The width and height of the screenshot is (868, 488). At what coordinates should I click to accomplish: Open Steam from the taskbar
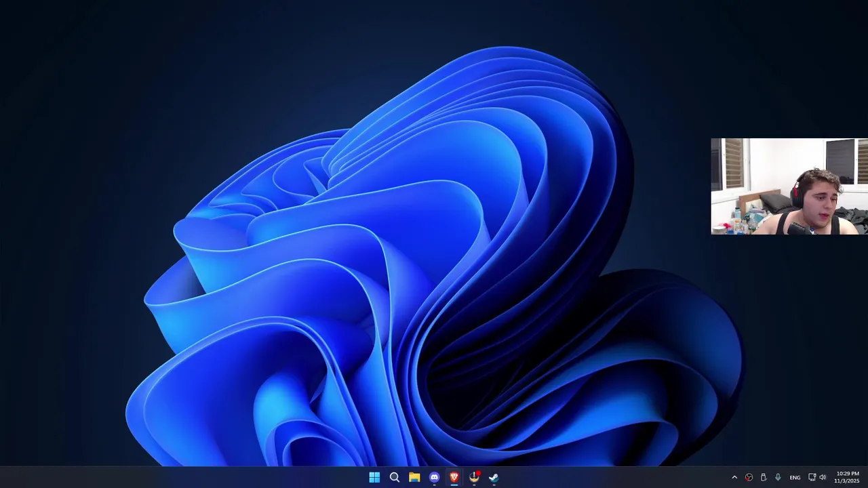click(494, 477)
